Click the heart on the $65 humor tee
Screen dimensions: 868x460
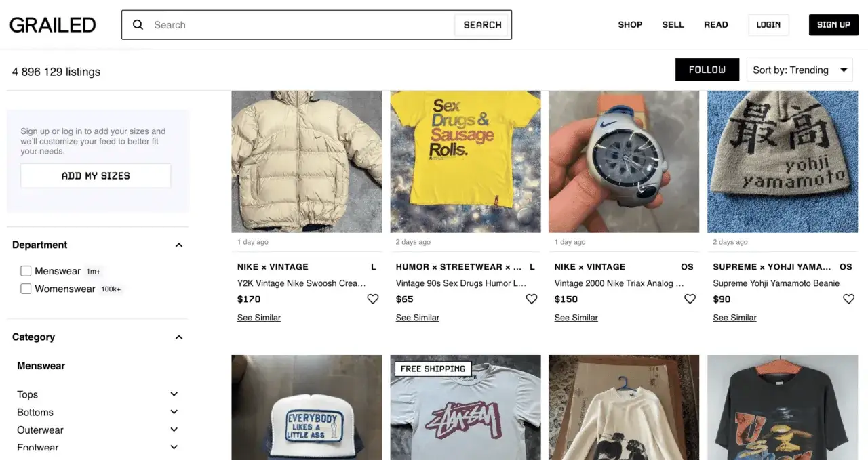tap(532, 299)
